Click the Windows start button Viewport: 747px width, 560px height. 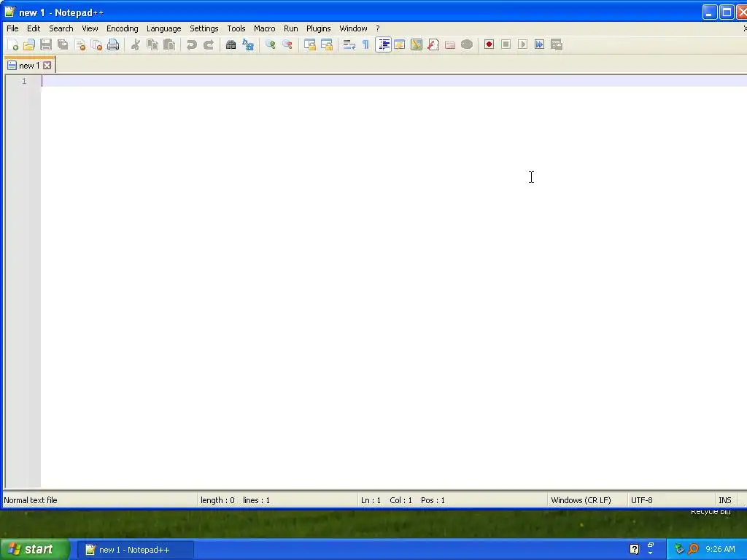tap(35, 550)
